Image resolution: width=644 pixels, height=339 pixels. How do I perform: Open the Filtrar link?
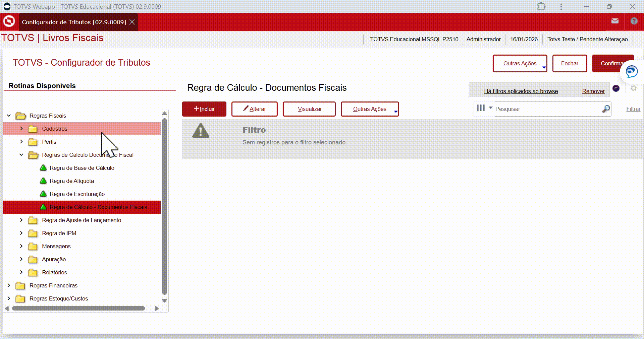(x=633, y=109)
